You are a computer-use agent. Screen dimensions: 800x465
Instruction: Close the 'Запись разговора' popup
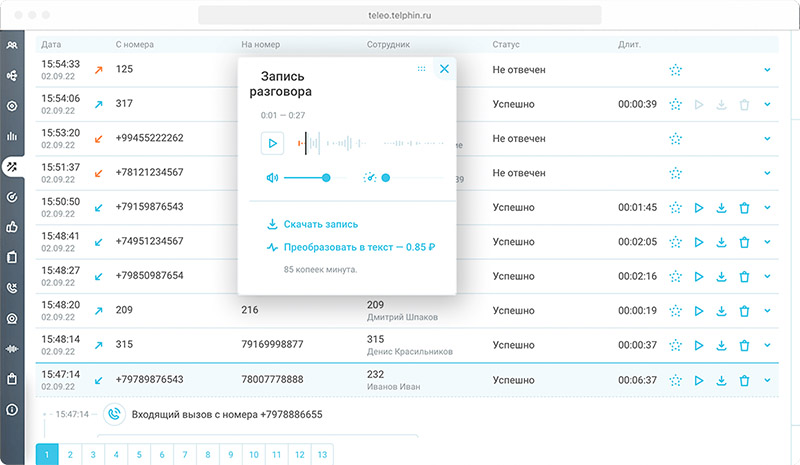(445, 69)
